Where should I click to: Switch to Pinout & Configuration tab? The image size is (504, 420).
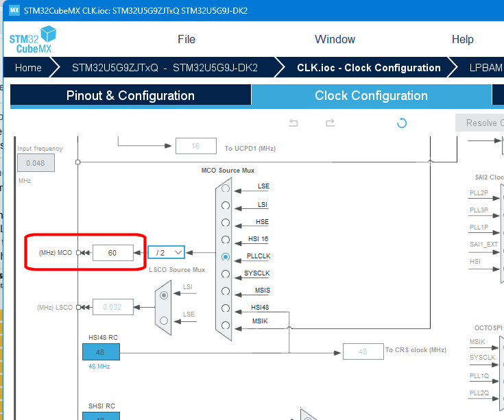point(130,95)
